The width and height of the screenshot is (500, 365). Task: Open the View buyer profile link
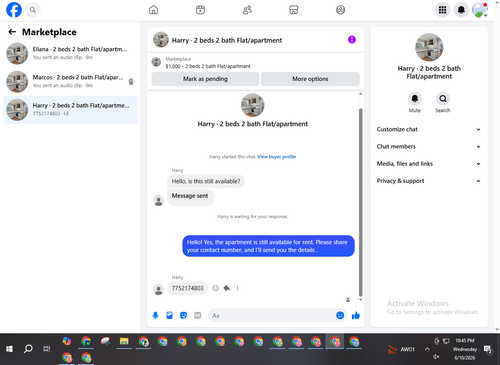coord(277,157)
